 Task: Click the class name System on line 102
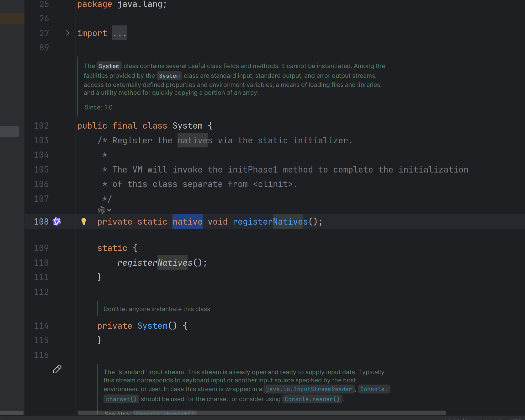click(188, 126)
